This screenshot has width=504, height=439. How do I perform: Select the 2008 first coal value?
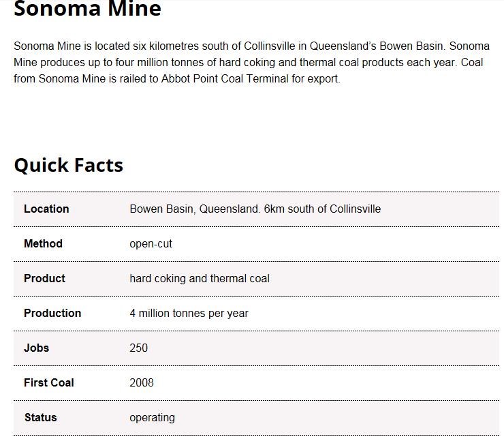(x=142, y=382)
